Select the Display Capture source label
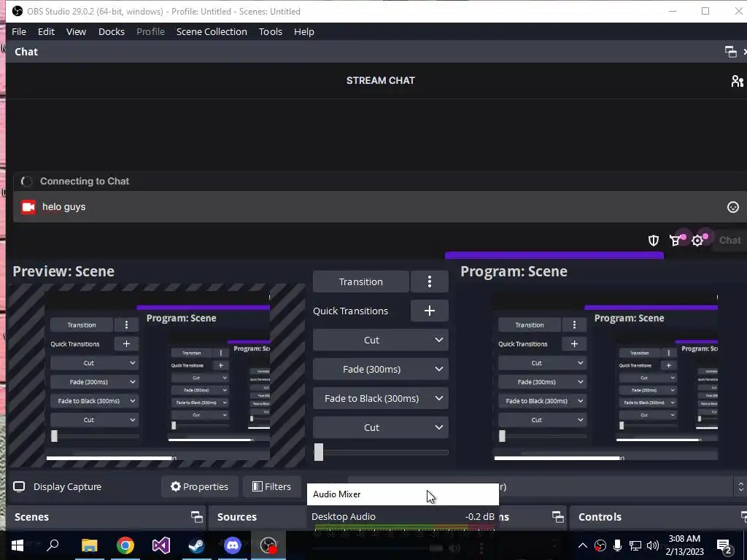The height and width of the screenshot is (560, 747). pos(67,486)
